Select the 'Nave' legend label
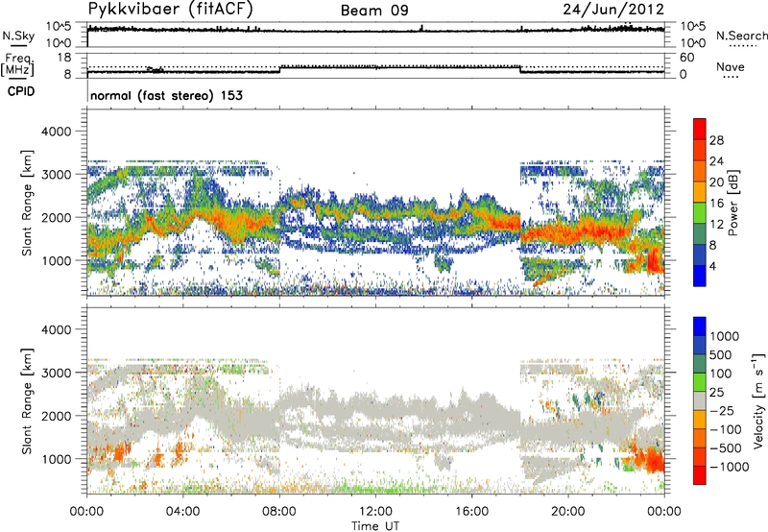768x532 pixels. point(731,66)
